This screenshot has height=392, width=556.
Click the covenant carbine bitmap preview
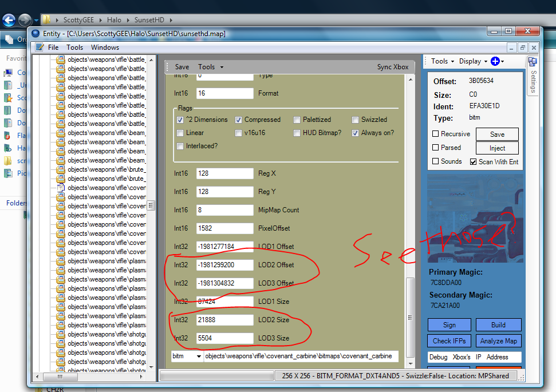coord(475,218)
